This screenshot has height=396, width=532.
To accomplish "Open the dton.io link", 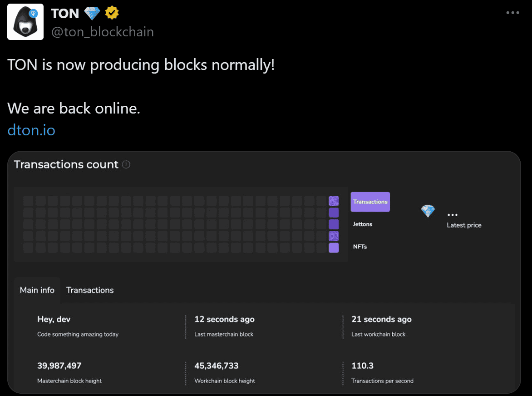I will pos(31,130).
